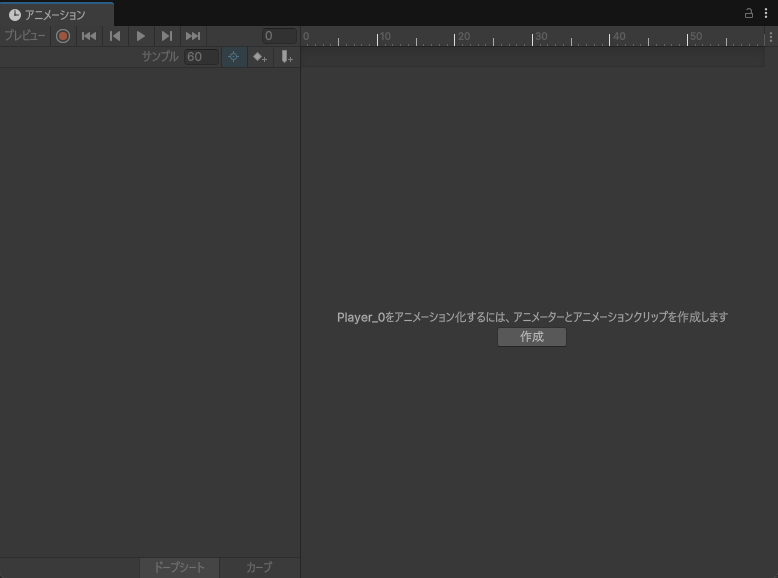Play the animation clip
Viewport: 778px width, 578px height.
click(x=141, y=36)
